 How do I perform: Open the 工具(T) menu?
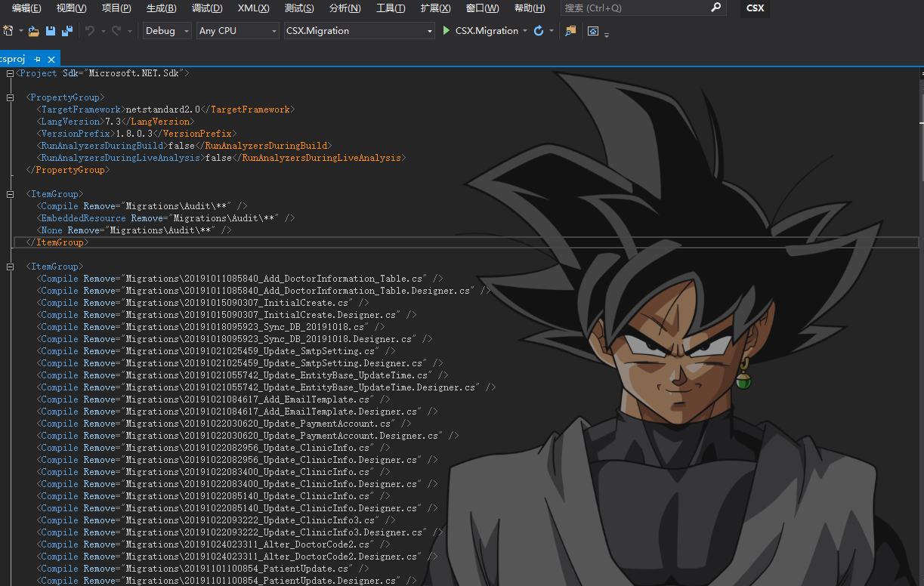[x=390, y=8]
